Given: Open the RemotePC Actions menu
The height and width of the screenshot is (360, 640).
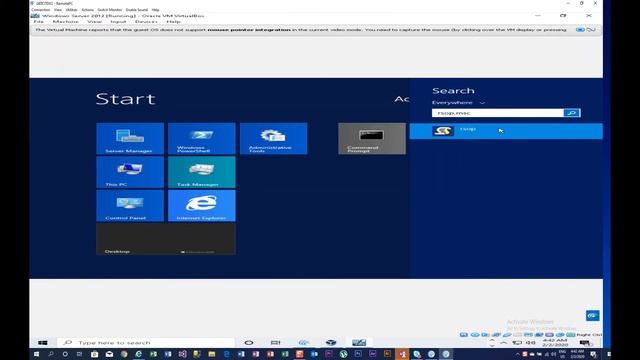Looking at the screenshot, I should [x=87, y=10].
